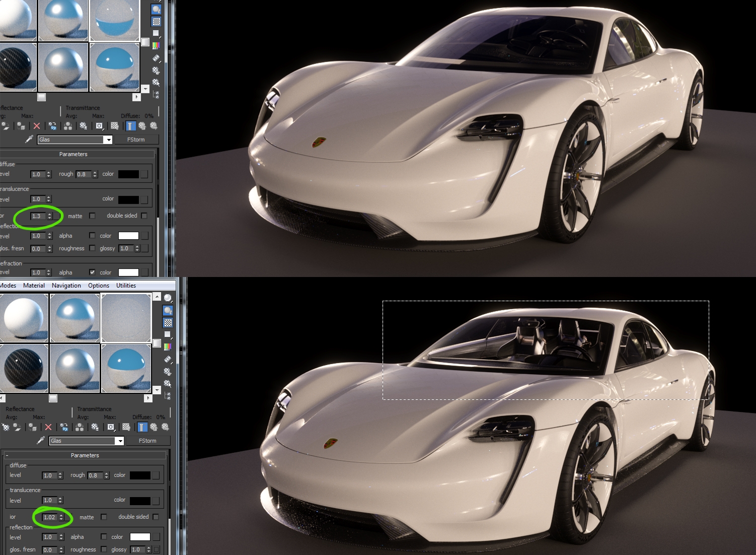Open Glas material name dropdown in lower editor
This screenshot has width=756, height=555.
click(x=120, y=441)
